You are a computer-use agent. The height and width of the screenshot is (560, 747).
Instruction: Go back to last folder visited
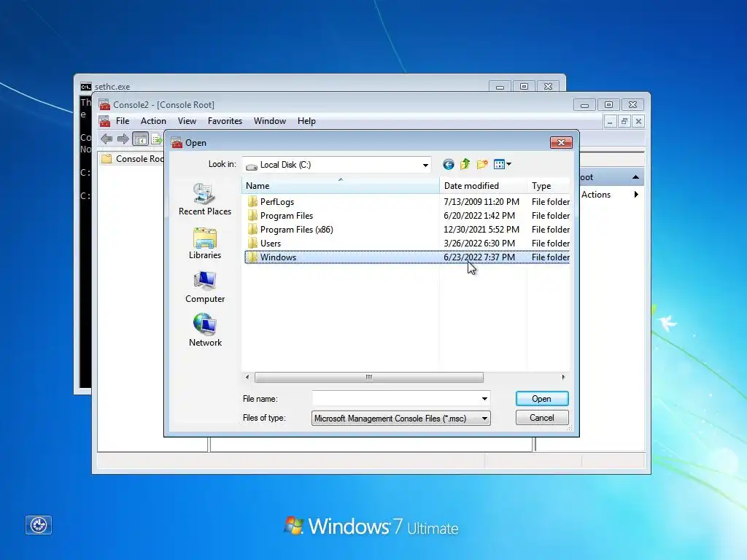pyautogui.click(x=449, y=165)
